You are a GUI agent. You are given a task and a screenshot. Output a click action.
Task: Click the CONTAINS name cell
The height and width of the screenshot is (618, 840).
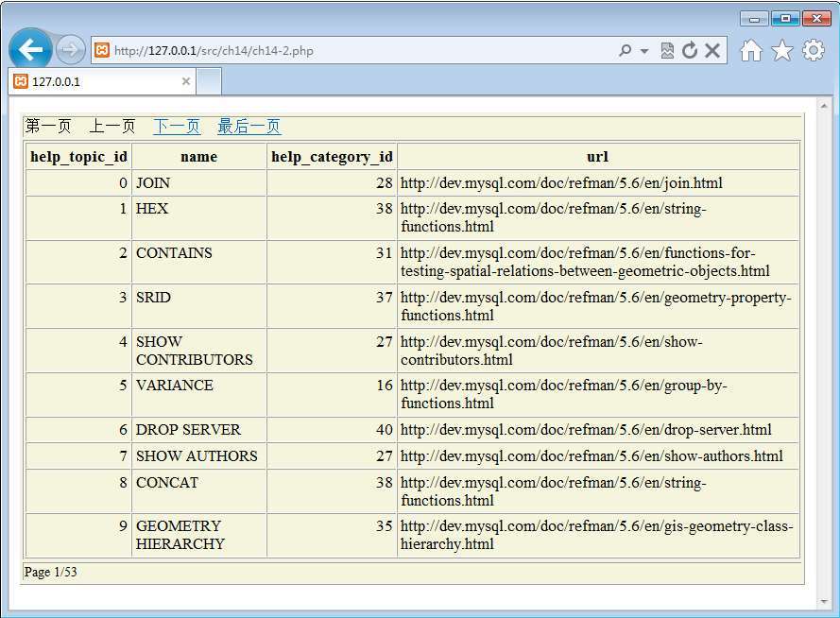pos(198,262)
